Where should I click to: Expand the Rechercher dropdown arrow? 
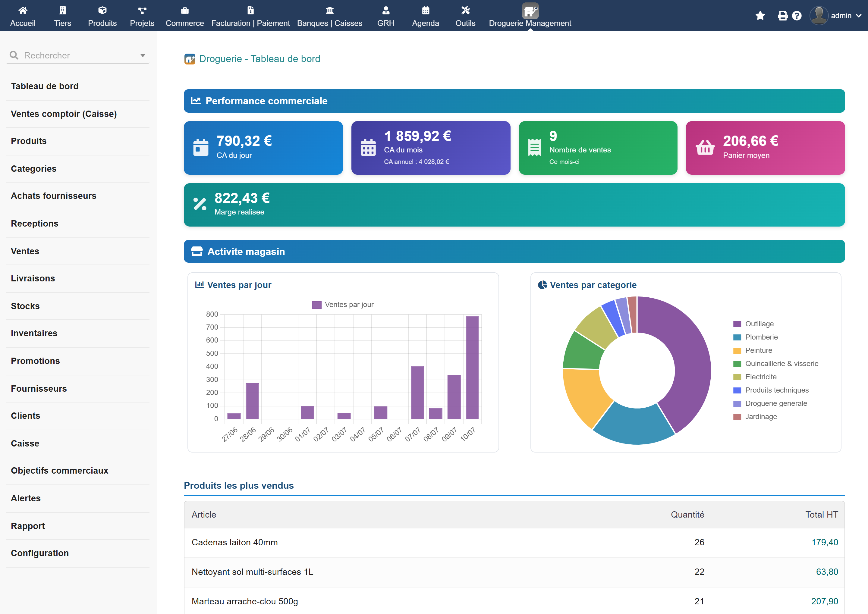click(143, 55)
